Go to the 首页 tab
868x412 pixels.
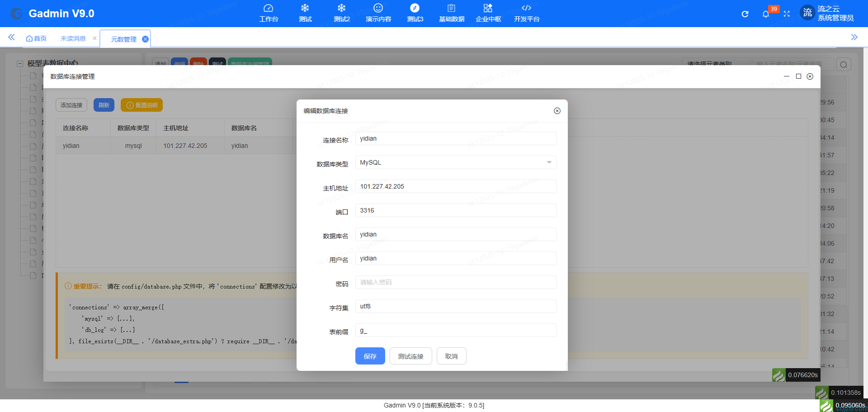tap(36, 38)
